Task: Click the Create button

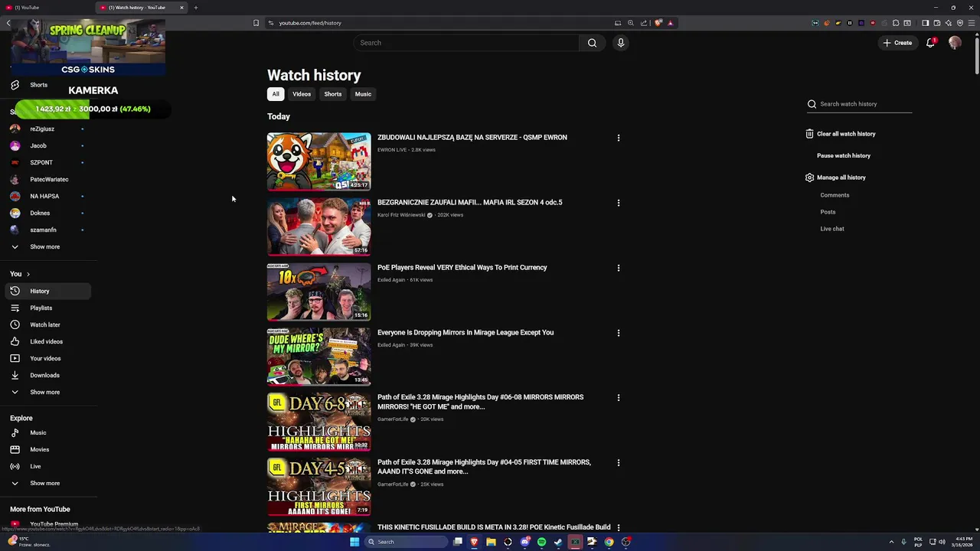Action: (897, 43)
